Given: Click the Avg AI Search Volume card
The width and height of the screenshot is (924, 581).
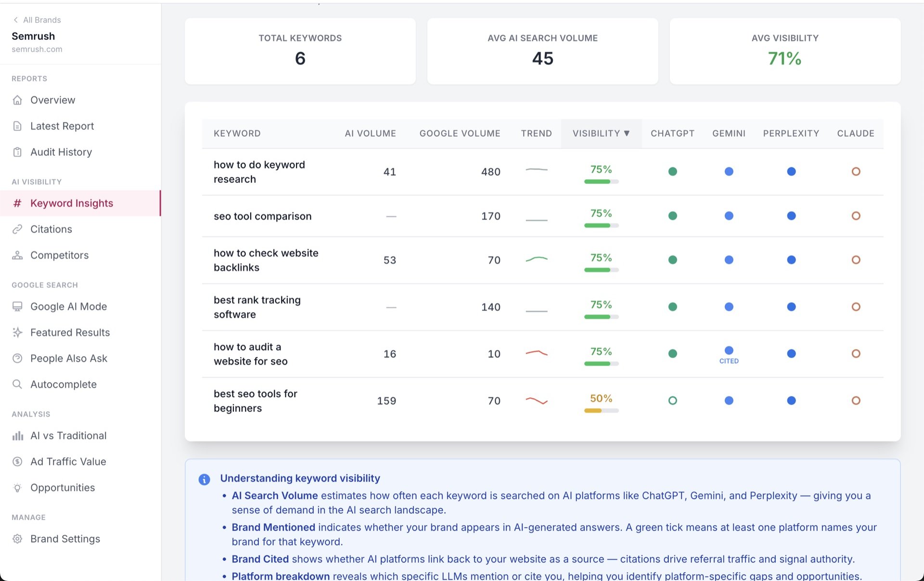Looking at the screenshot, I should (542, 52).
